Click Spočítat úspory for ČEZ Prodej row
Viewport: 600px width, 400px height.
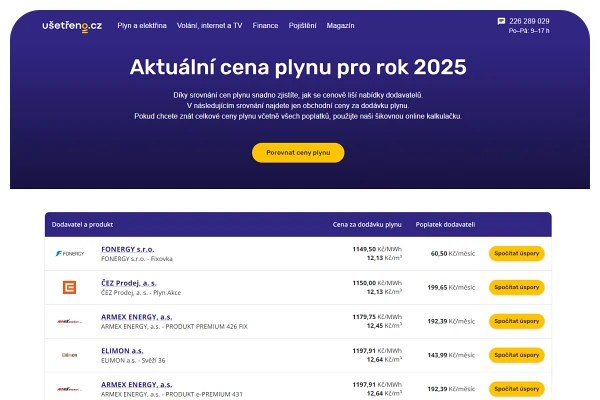(x=517, y=287)
